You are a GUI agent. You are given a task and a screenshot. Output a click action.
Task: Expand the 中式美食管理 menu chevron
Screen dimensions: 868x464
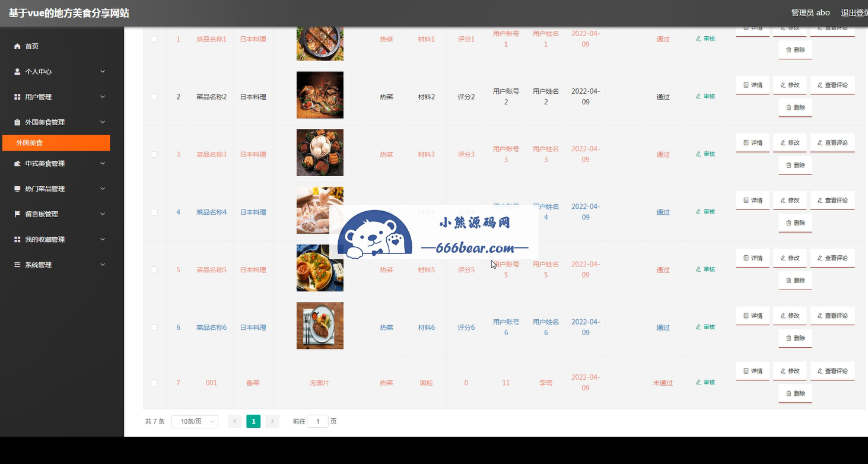(103, 164)
